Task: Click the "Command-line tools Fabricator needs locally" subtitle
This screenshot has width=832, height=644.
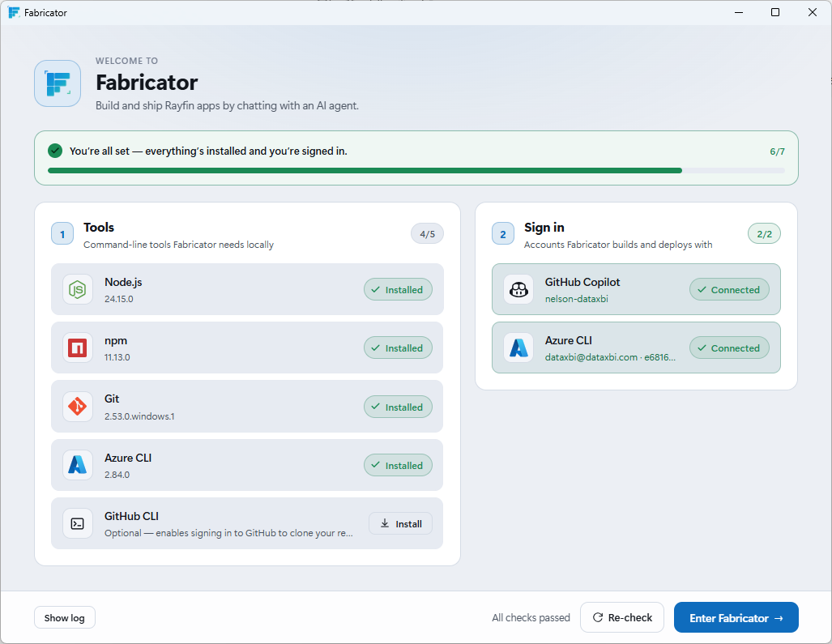Action: pyautogui.click(x=178, y=245)
